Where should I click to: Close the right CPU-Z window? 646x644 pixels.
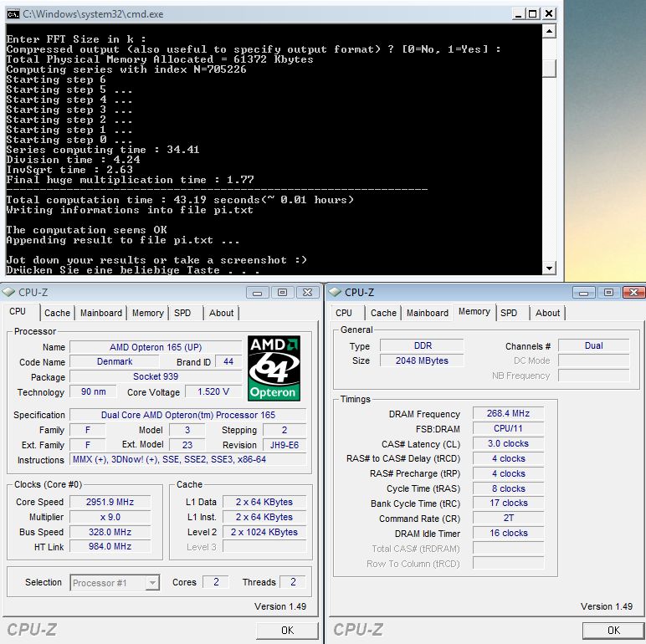click(633, 293)
